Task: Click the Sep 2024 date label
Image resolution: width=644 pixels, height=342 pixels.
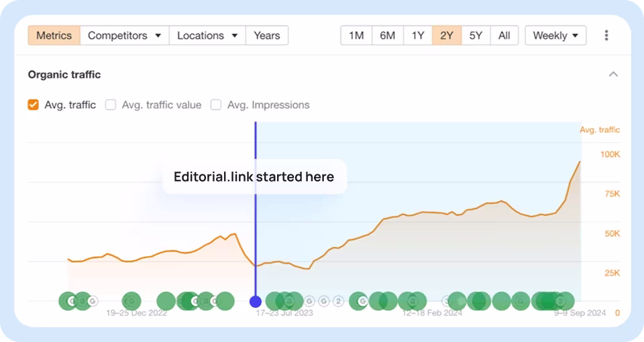Action: click(x=580, y=313)
